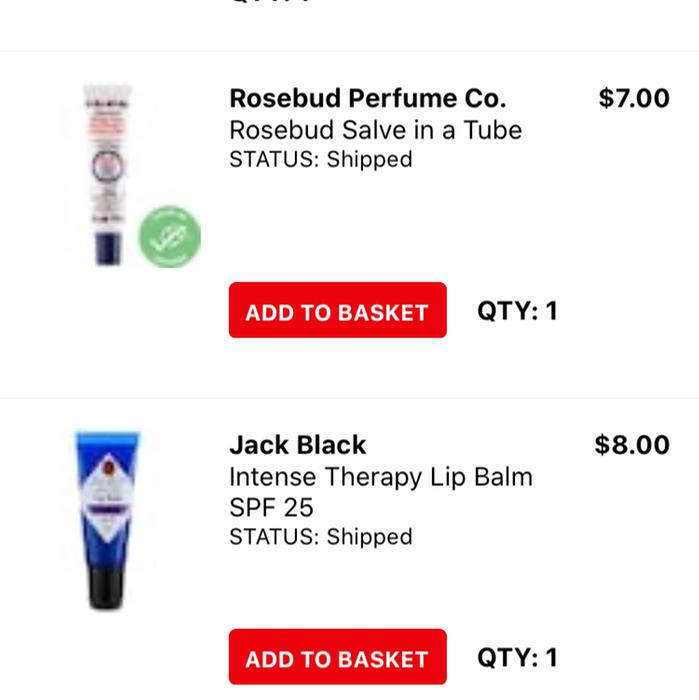The height and width of the screenshot is (700, 699).
Task: Tap the green Clean badge on Rosebud product
Action: click(169, 237)
